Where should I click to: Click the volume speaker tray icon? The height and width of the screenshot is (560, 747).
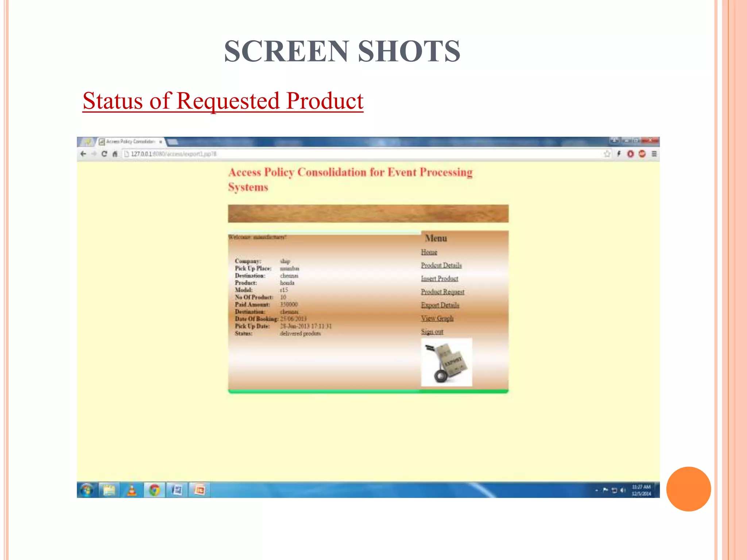(623, 490)
